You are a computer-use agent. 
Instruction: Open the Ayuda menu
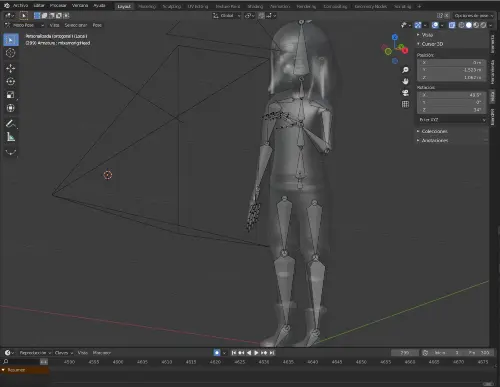[99, 6]
